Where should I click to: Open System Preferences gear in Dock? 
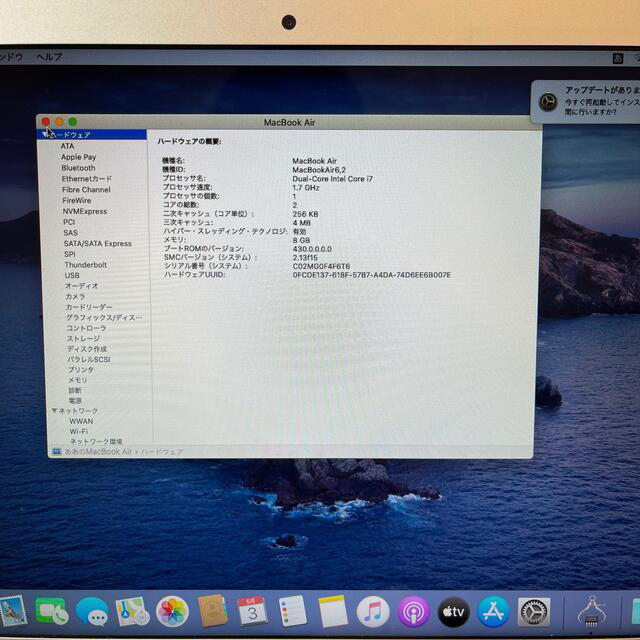coord(533,612)
